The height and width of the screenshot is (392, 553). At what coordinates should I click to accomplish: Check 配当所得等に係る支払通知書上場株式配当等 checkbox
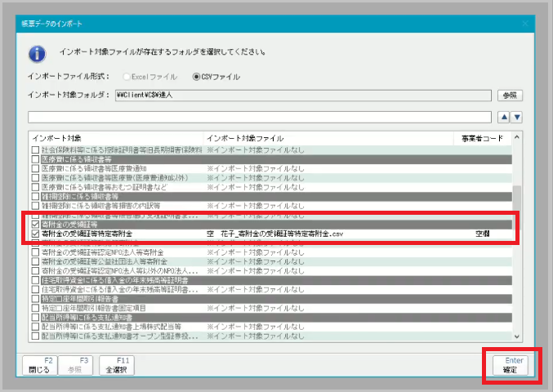pos(35,327)
